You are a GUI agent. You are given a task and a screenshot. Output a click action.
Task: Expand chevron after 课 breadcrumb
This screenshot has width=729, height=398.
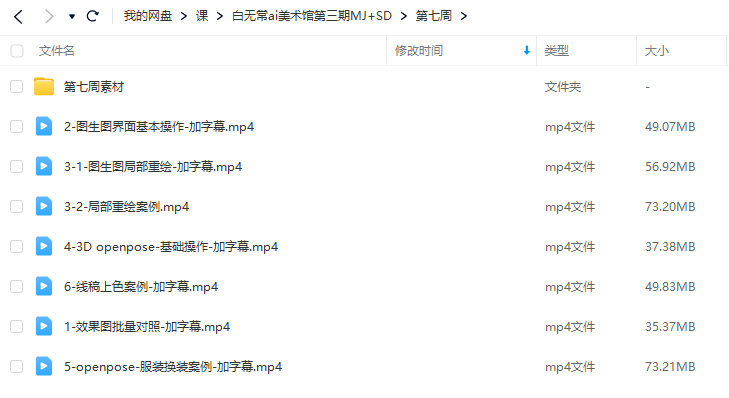click(x=220, y=16)
